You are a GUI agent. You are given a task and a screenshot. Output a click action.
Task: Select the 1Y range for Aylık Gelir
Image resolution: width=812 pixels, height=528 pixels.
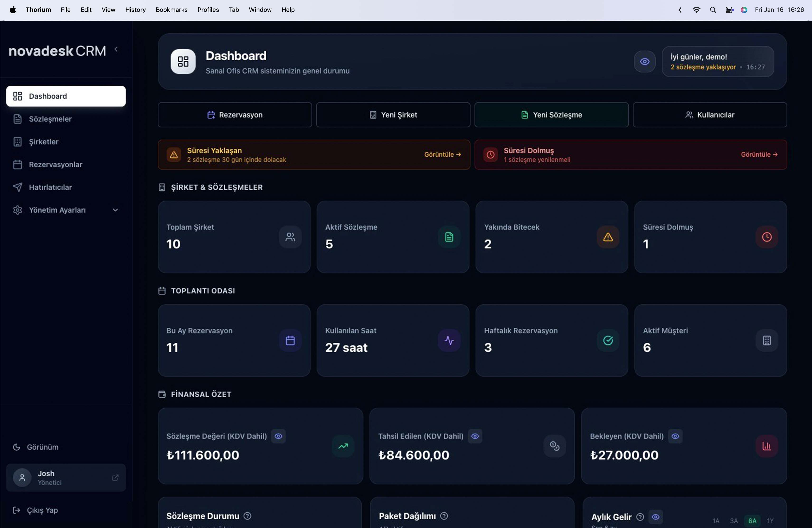(770, 520)
